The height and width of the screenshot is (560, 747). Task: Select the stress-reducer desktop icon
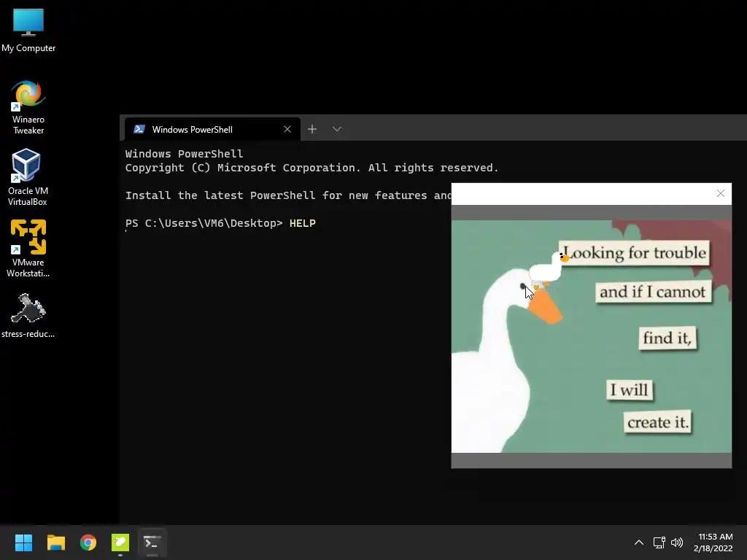click(28, 315)
